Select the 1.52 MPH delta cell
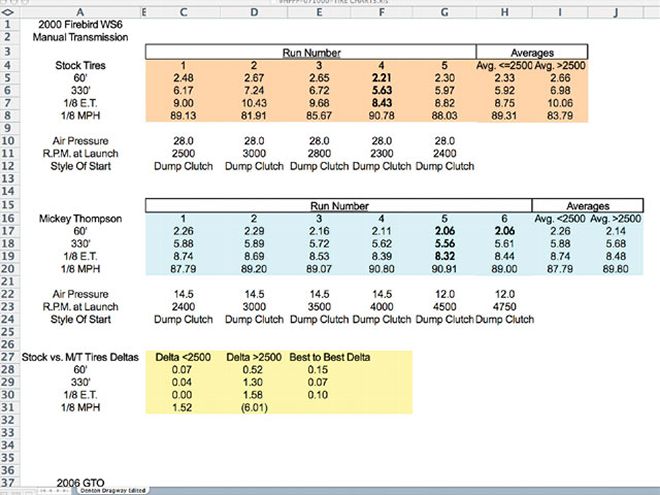This screenshot has width=660, height=495. tap(182, 408)
